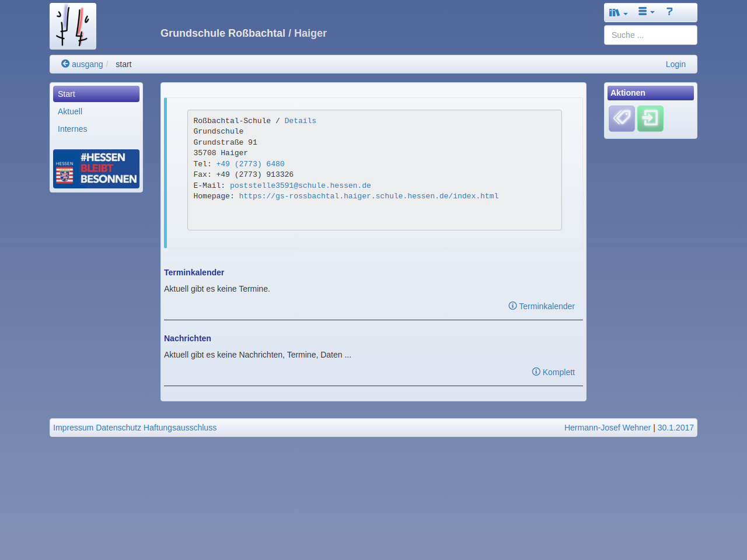The height and width of the screenshot is (560, 747).
Task: Open the books library dropdown
Action: pyautogui.click(x=617, y=12)
